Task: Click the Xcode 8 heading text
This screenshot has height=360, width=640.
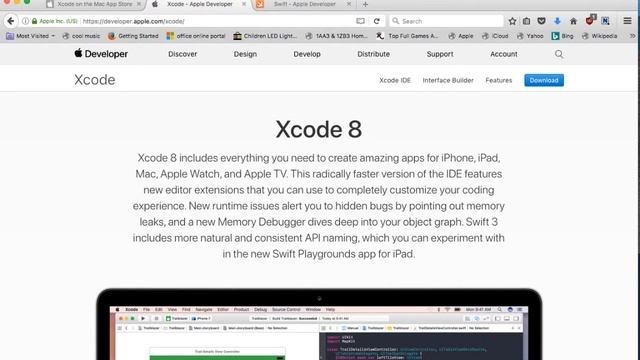Action: click(x=319, y=129)
